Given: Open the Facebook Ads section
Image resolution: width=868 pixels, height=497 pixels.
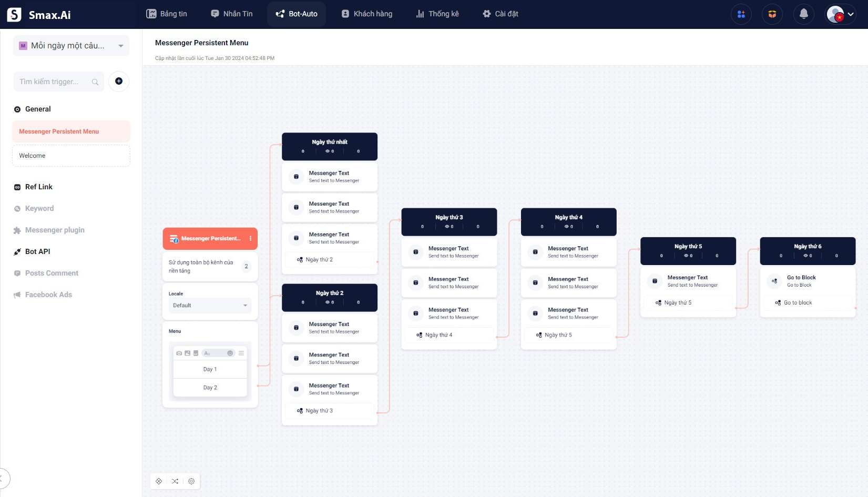Looking at the screenshot, I should [48, 295].
